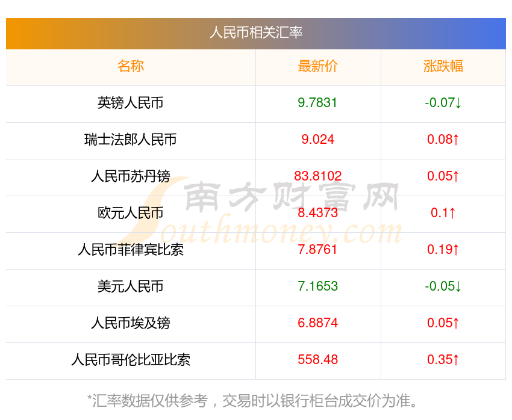Click the change value 0.19↑
This screenshot has height=420, width=512.
point(443,250)
